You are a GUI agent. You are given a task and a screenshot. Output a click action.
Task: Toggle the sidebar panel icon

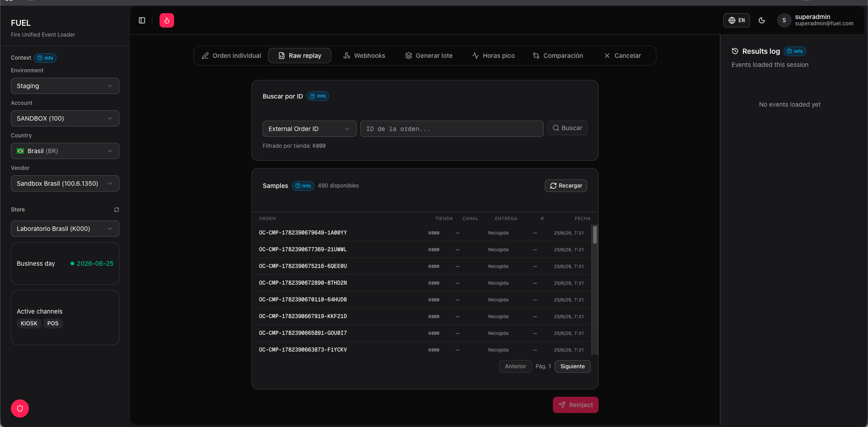[x=142, y=20]
